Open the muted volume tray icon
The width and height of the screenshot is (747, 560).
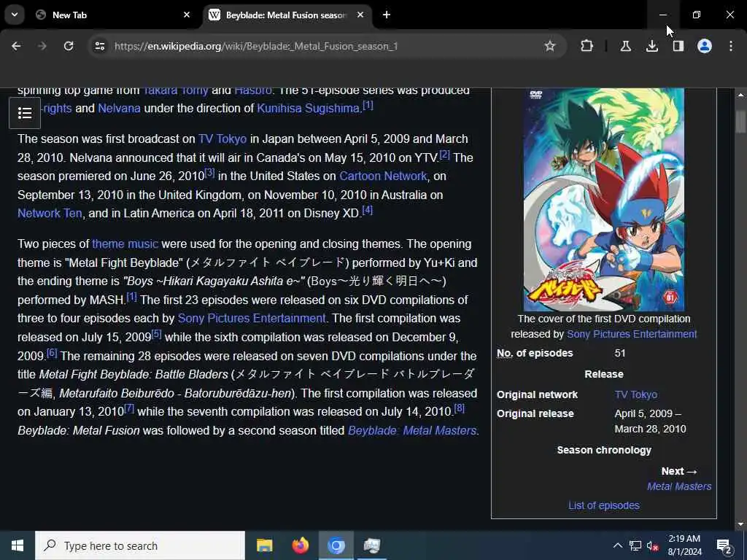[x=652, y=545]
